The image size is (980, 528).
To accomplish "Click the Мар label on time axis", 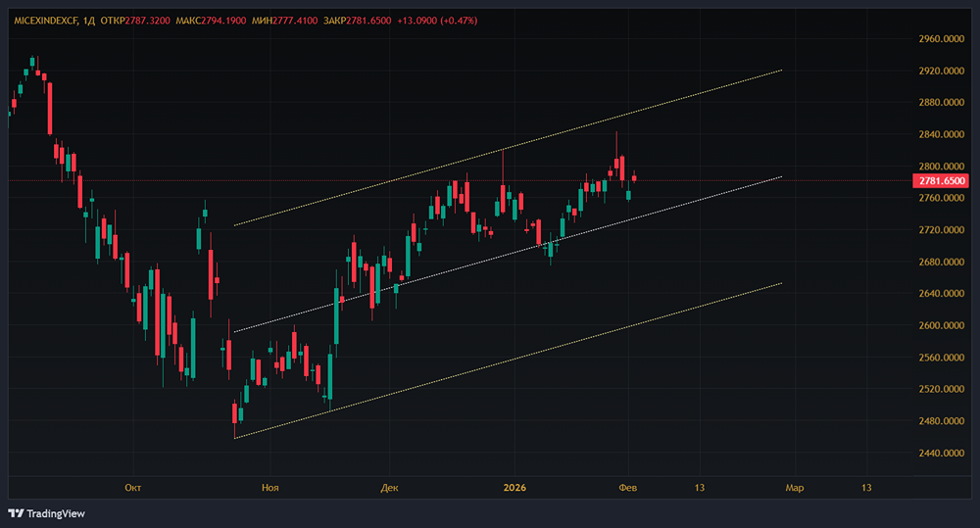I will pyautogui.click(x=795, y=487).
